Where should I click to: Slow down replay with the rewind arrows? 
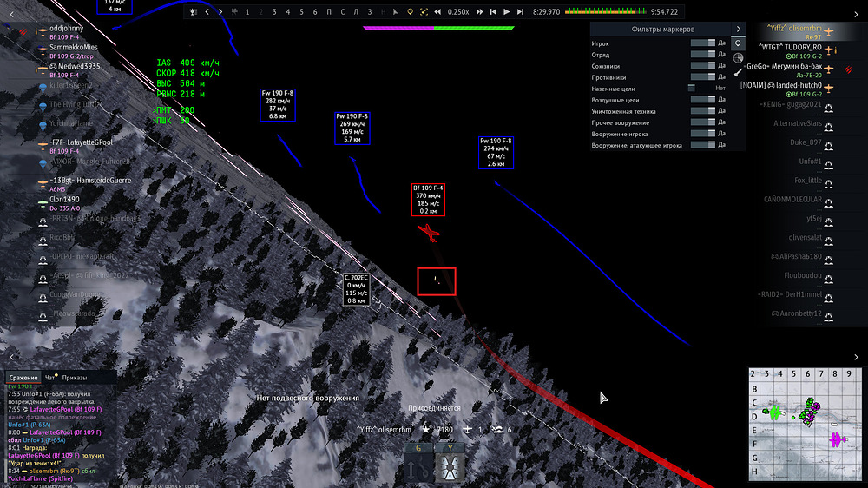[437, 11]
